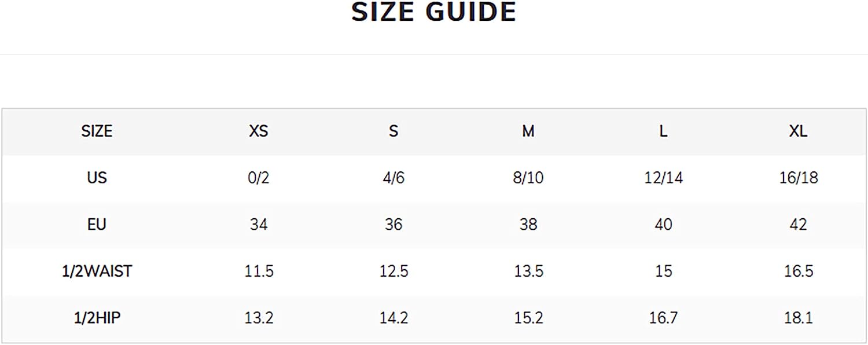Click hip value 18.1
The height and width of the screenshot is (345, 868).
pyautogui.click(x=799, y=318)
